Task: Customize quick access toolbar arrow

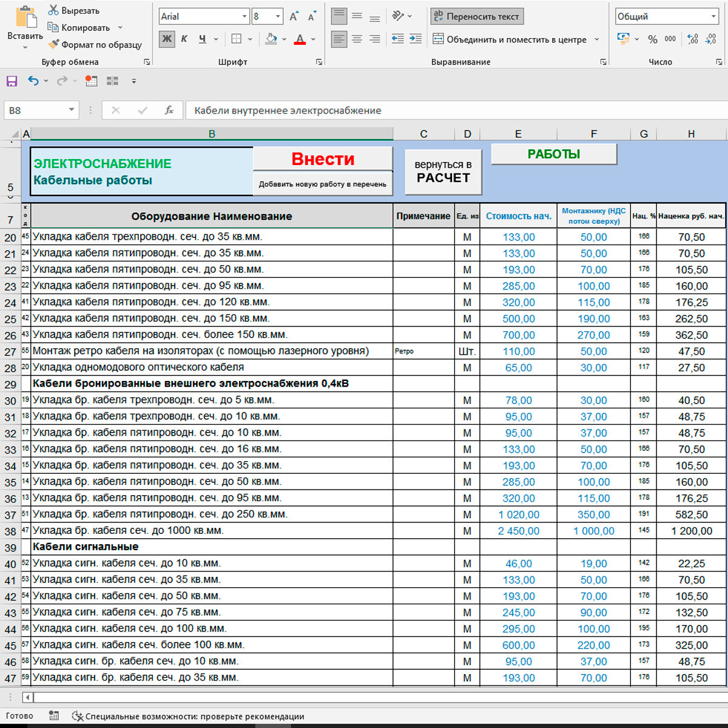Action: coord(134,81)
